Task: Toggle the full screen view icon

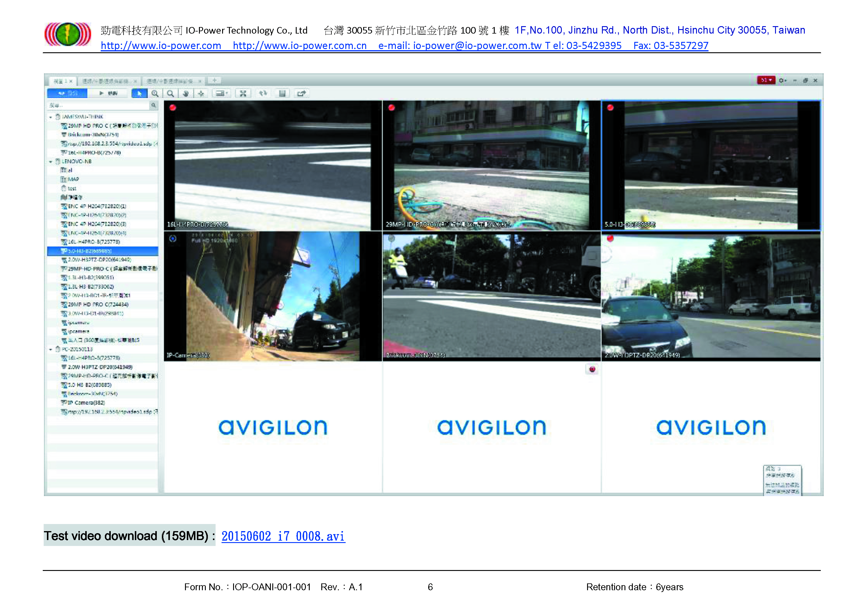Action: pyautogui.click(x=243, y=93)
